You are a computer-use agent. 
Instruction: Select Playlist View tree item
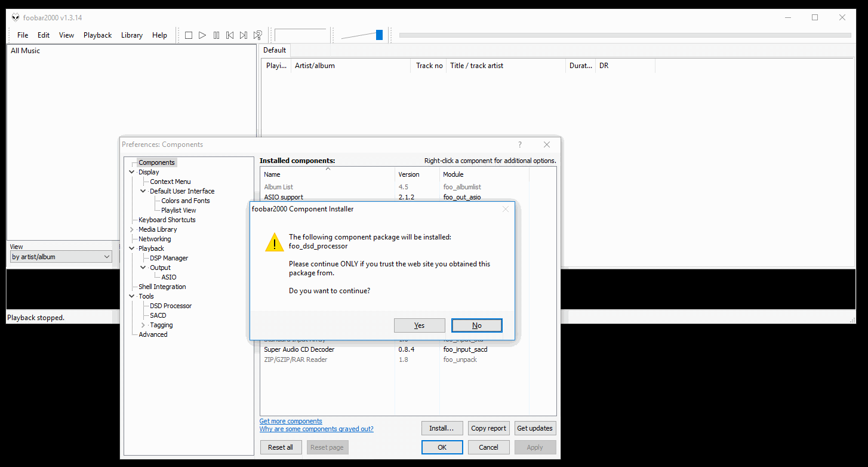click(178, 210)
